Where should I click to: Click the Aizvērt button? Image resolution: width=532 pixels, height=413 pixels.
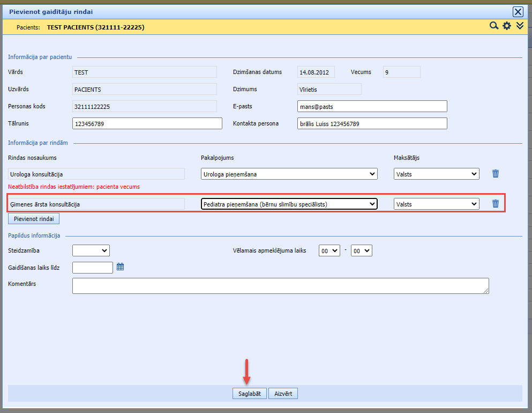tap(283, 394)
